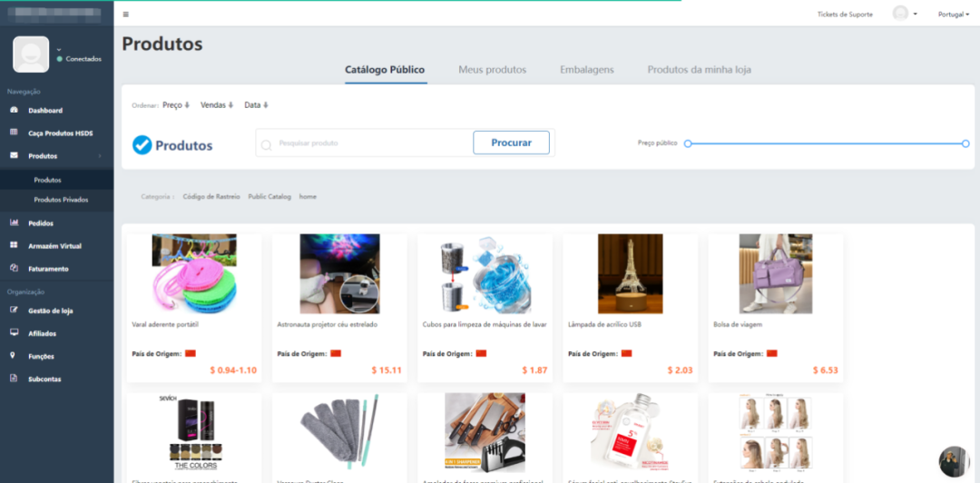Click price $ 0.94-1.10

[x=233, y=370]
